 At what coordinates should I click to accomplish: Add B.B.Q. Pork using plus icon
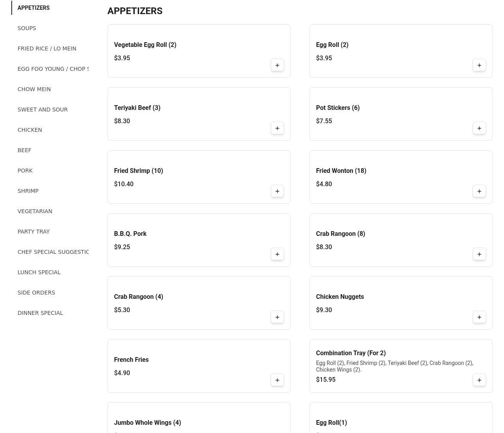coord(277,254)
